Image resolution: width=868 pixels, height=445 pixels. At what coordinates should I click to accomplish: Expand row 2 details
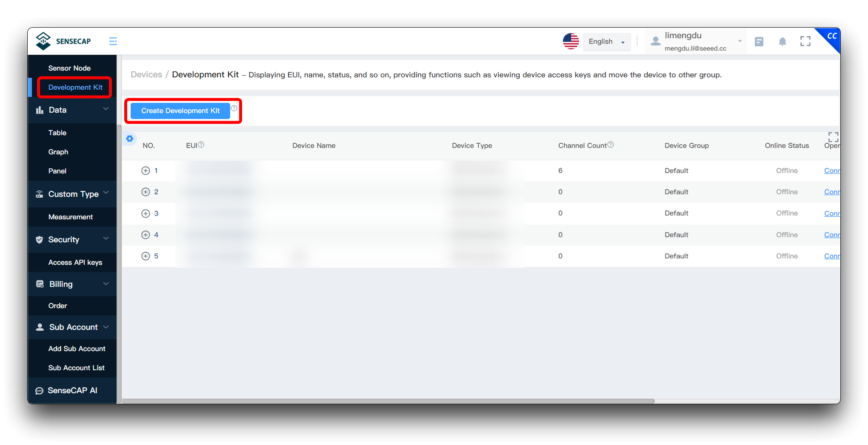(146, 192)
